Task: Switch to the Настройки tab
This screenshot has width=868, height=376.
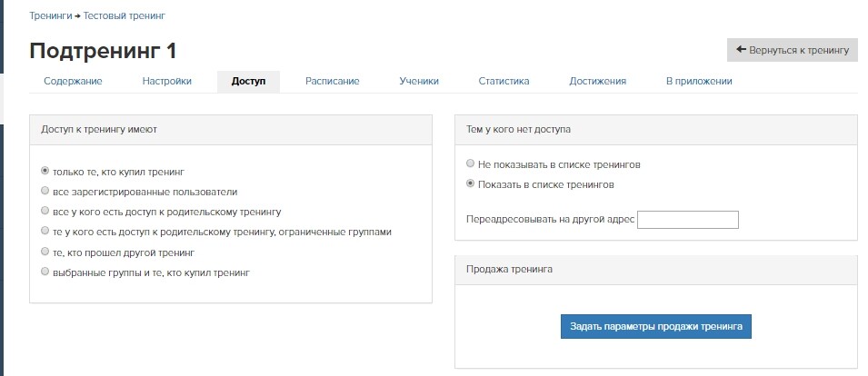Action: pos(166,81)
